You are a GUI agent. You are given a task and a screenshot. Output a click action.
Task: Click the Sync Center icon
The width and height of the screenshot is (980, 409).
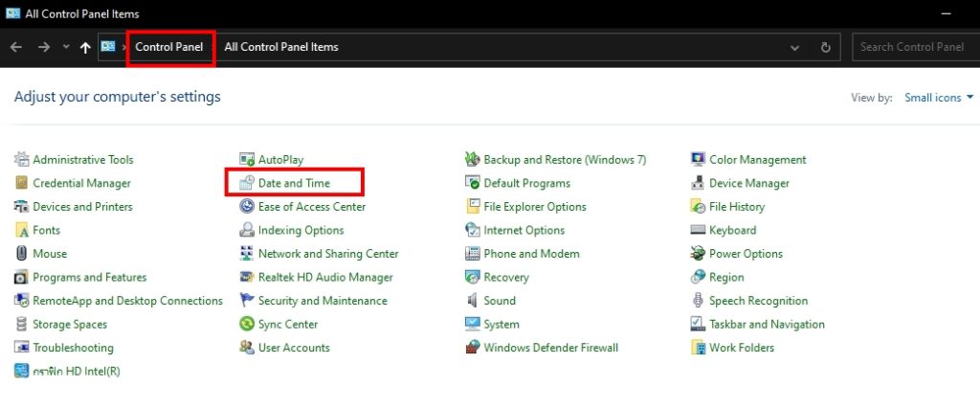pyautogui.click(x=248, y=324)
